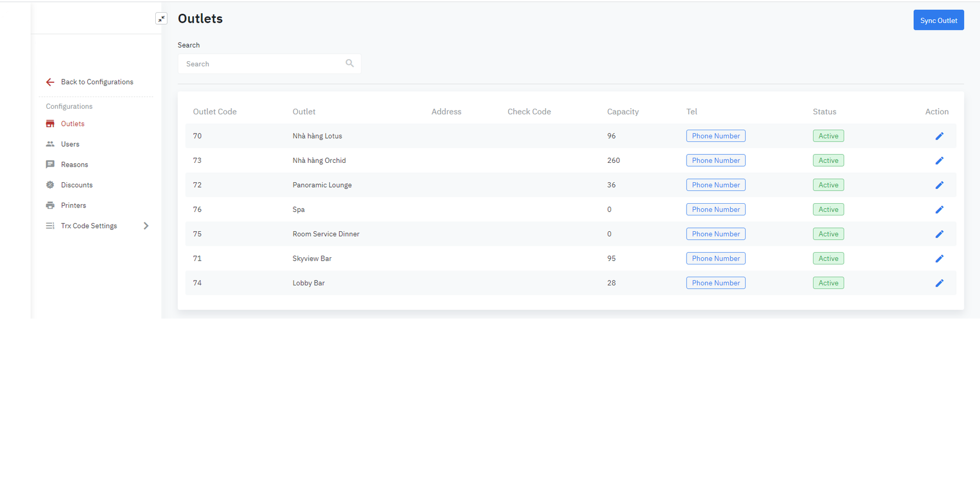Open Discounts in the sidebar
The image size is (980, 477).
pyautogui.click(x=76, y=185)
